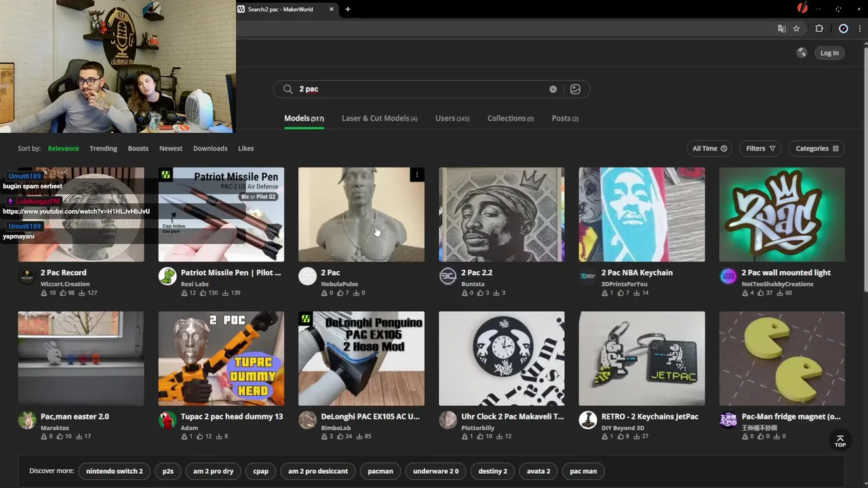Screen dimensions: 868x488
Task: Open new browser tab plus button
Action: point(348,9)
